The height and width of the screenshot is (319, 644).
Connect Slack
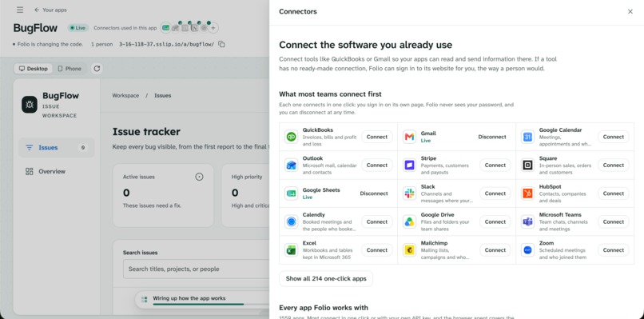(495, 193)
